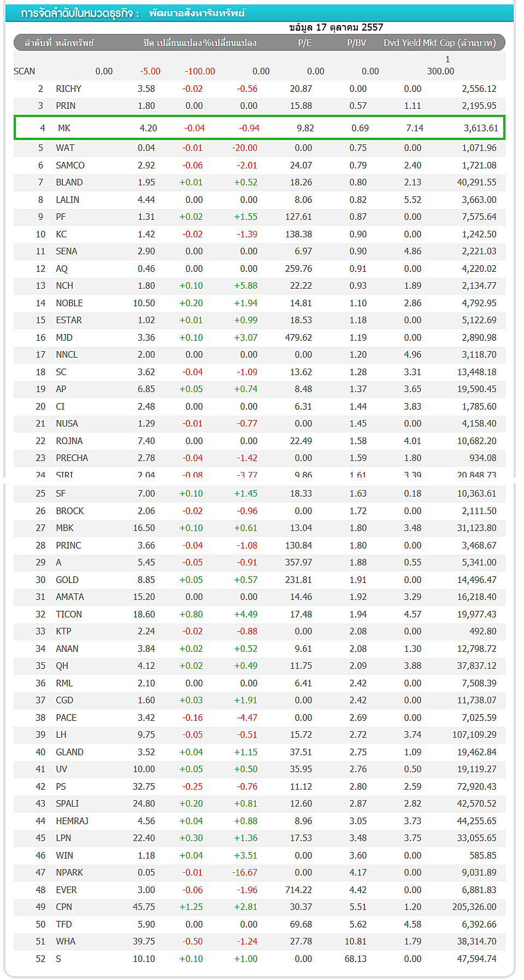The image size is (524, 980).
Task: Click LH market cap value 107,109.29
Action: [x=474, y=734]
